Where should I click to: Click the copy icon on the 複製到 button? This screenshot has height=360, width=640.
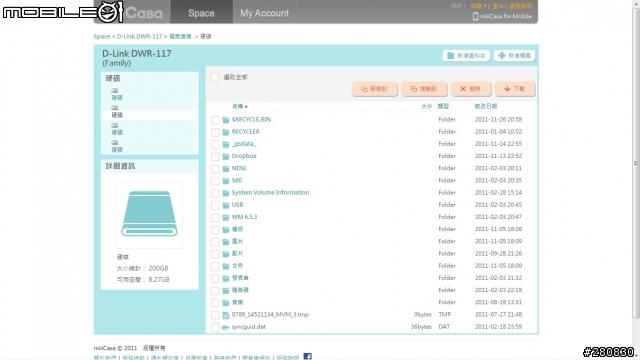413,89
